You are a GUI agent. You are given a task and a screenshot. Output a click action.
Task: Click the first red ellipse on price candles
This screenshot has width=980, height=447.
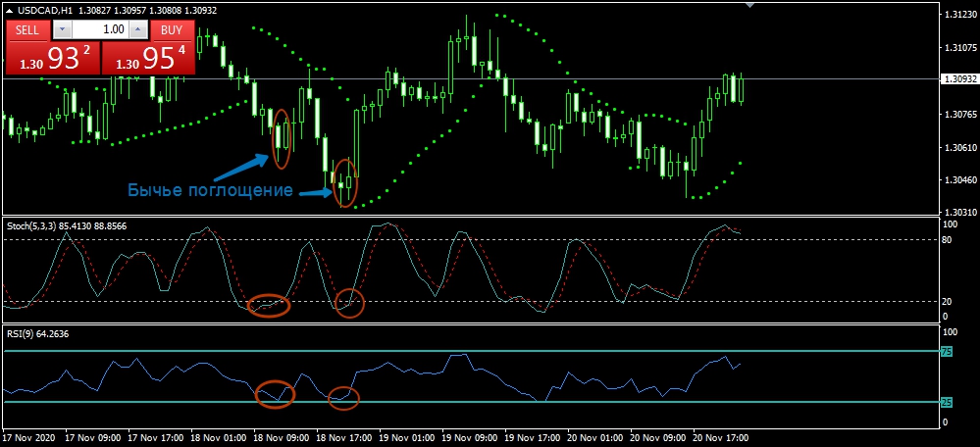[x=283, y=137]
